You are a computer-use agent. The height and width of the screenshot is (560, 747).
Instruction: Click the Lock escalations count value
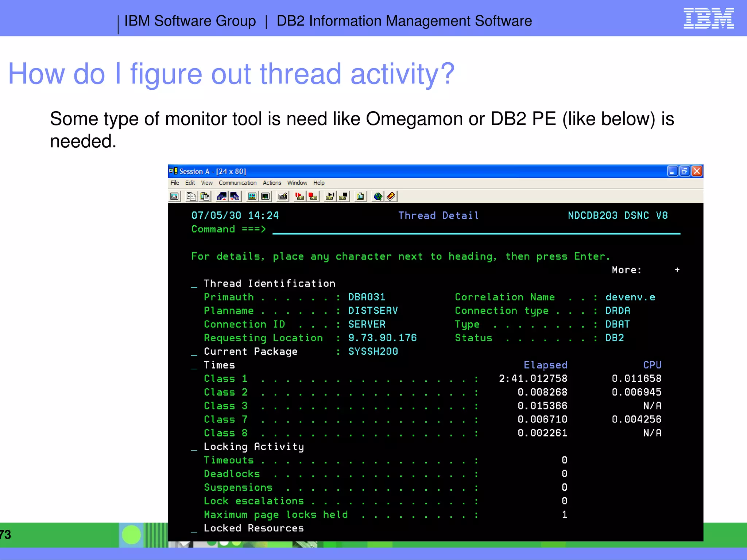(x=564, y=501)
